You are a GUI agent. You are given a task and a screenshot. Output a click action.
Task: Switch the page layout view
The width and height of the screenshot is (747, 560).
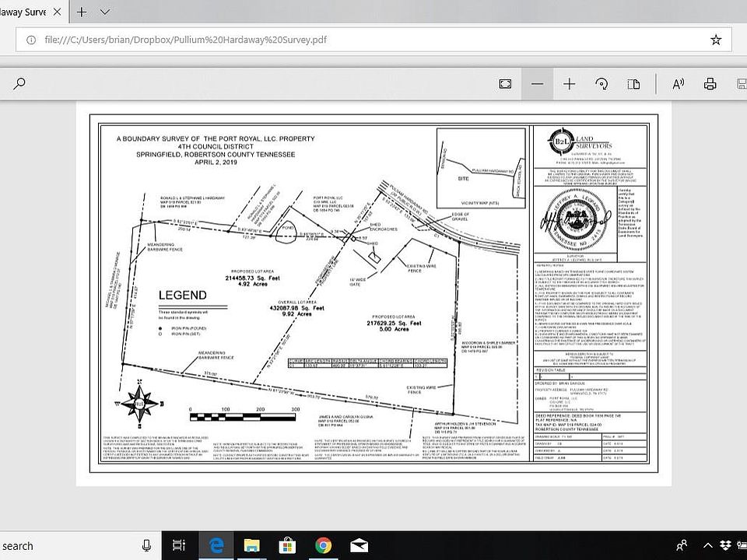coord(633,84)
